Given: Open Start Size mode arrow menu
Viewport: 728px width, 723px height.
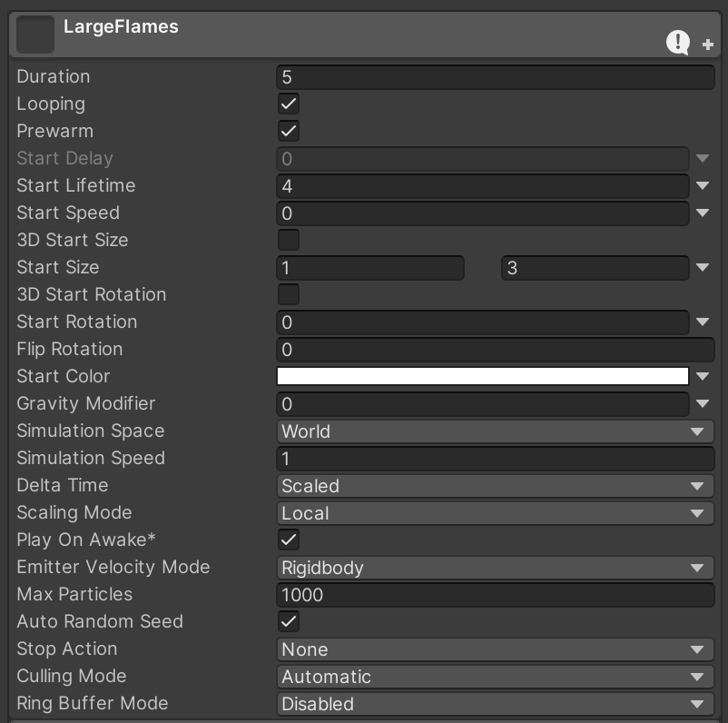Looking at the screenshot, I should coord(703,268).
